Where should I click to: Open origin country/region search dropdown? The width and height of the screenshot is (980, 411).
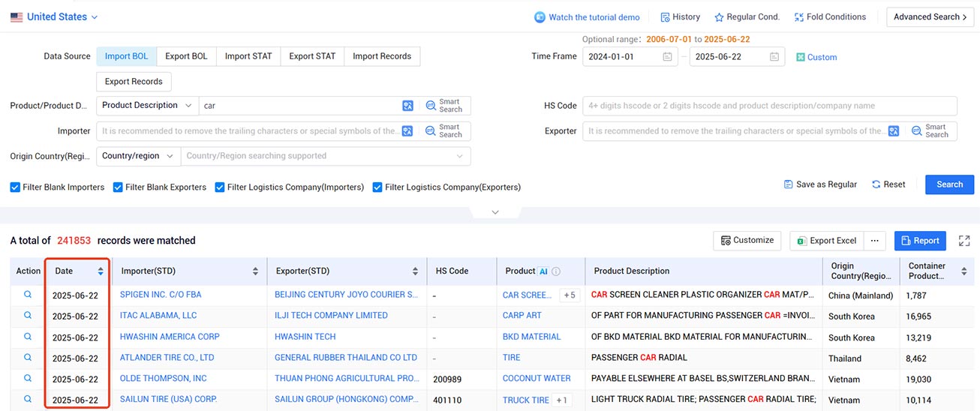pos(326,156)
